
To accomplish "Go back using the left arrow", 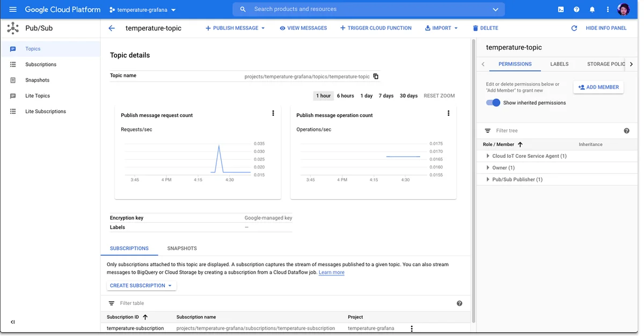I will click(112, 28).
